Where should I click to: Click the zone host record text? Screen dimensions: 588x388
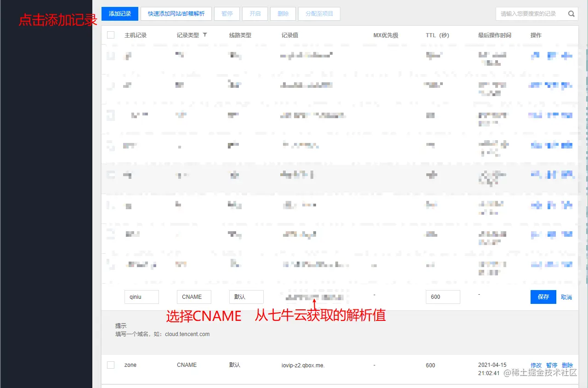pyautogui.click(x=130, y=365)
